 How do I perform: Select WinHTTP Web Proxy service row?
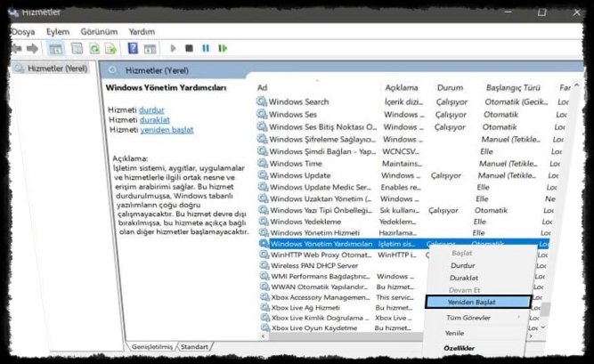pos(403,255)
